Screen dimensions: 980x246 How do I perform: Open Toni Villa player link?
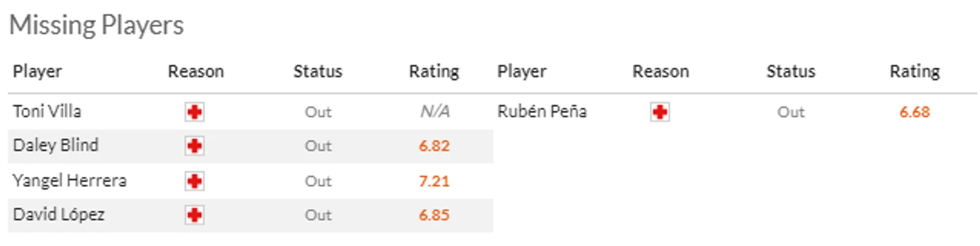(x=47, y=112)
